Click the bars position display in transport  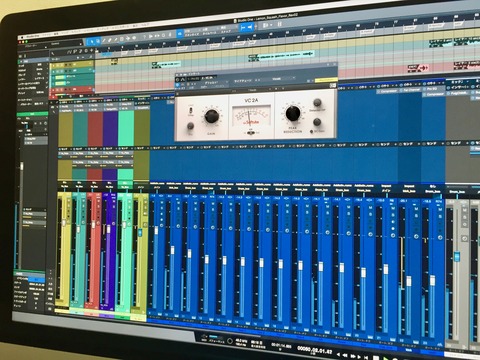(315, 350)
